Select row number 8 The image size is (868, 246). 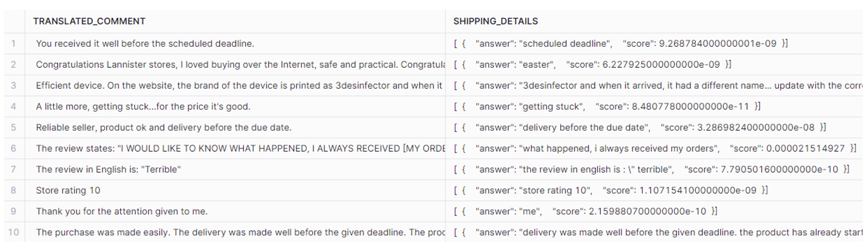point(14,190)
